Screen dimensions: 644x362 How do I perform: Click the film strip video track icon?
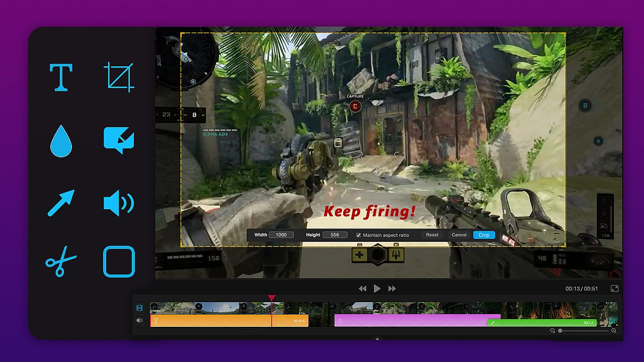139,308
